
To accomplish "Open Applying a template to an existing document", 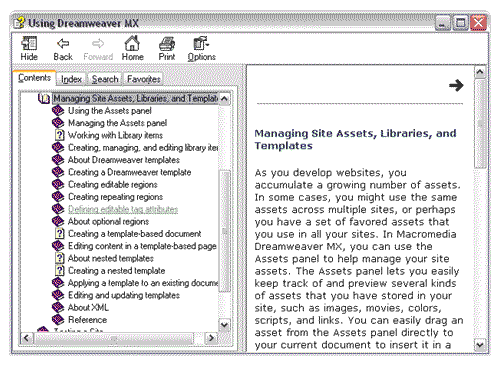I will [143, 283].
